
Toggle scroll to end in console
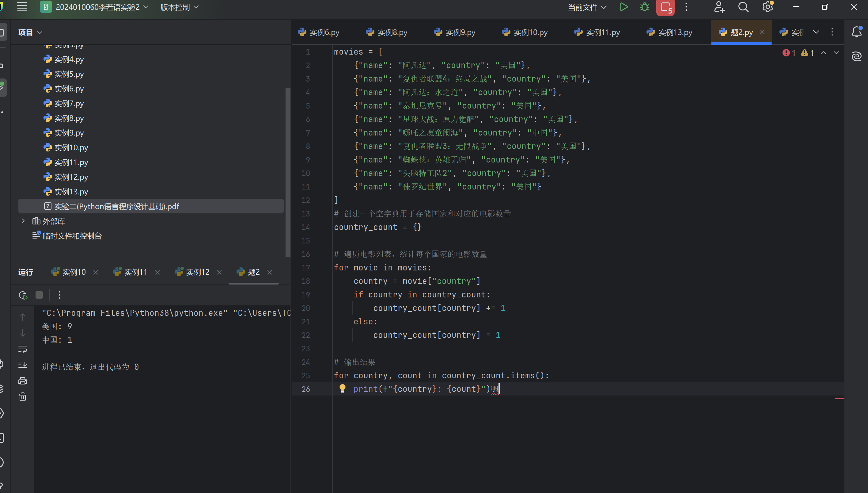[x=23, y=365]
